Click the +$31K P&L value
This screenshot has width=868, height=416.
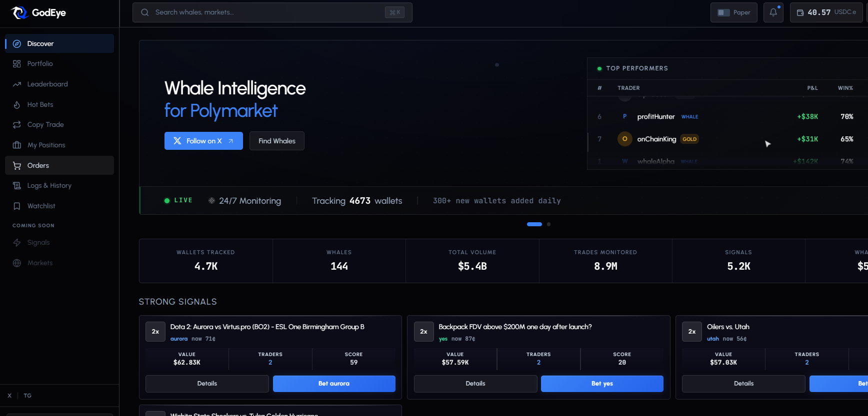coord(807,139)
